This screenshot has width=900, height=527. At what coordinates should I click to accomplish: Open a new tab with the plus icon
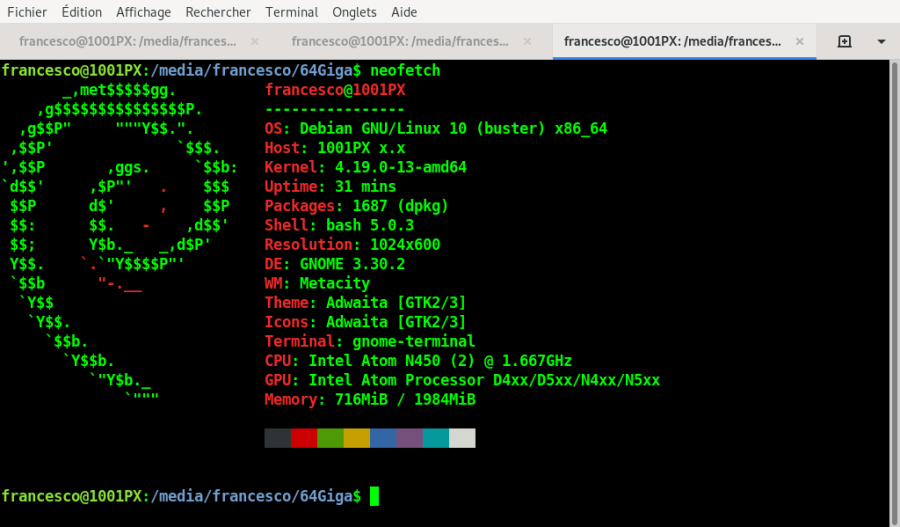[x=844, y=41]
